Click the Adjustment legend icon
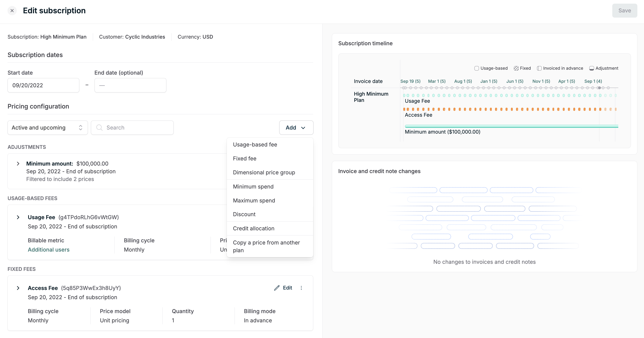This screenshot has width=644, height=338. pyautogui.click(x=591, y=68)
